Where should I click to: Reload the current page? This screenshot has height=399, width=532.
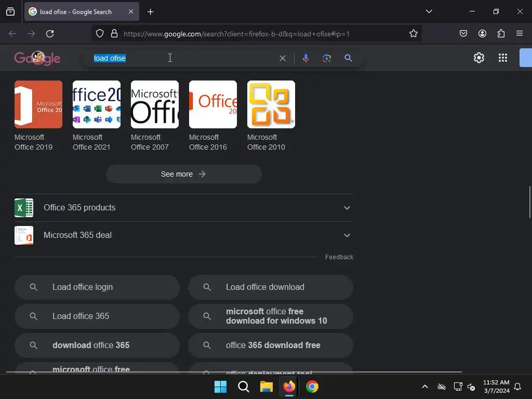click(x=50, y=34)
